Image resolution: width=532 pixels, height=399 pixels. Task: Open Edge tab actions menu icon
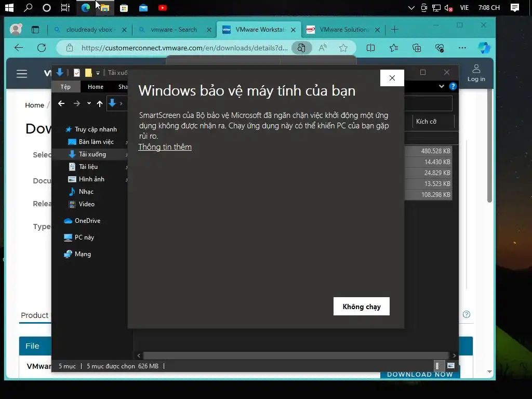(x=35, y=30)
